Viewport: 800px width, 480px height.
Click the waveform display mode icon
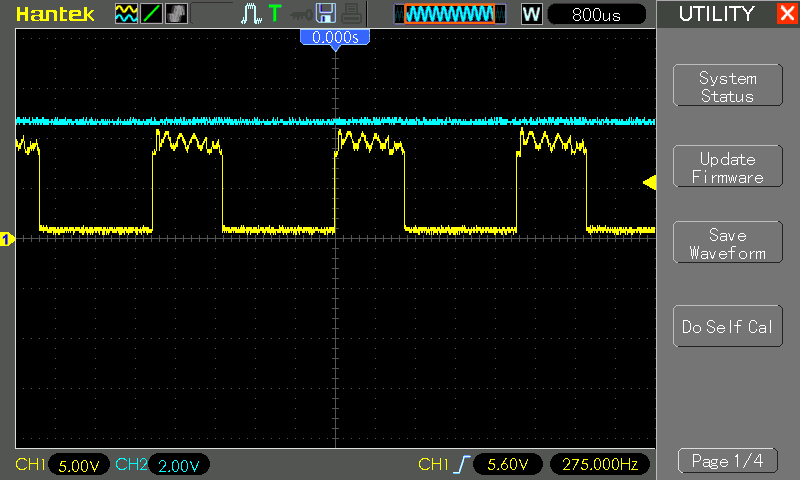pos(126,14)
